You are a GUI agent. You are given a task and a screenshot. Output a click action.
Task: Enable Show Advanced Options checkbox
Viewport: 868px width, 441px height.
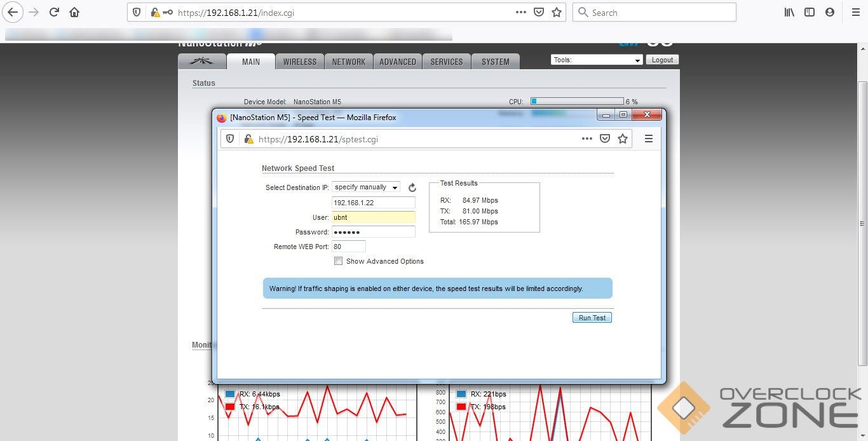click(x=339, y=261)
